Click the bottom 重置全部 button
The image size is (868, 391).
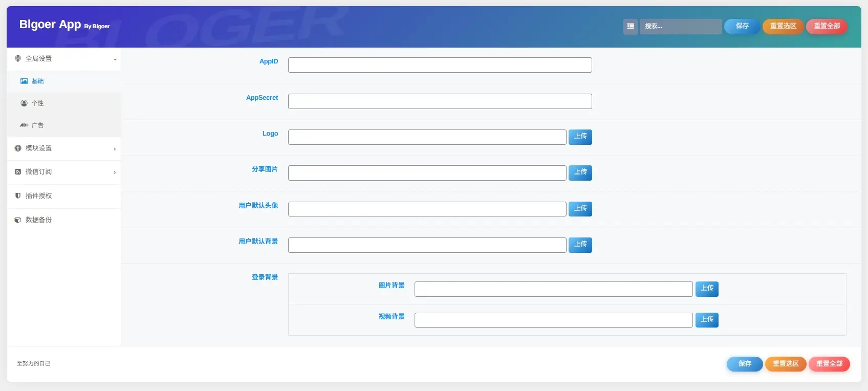(829, 364)
